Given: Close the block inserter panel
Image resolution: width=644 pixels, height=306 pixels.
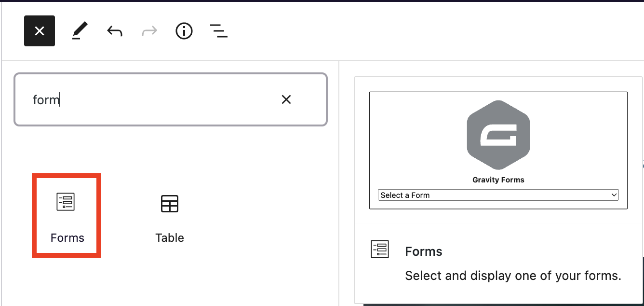Looking at the screenshot, I should tap(40, 31).
